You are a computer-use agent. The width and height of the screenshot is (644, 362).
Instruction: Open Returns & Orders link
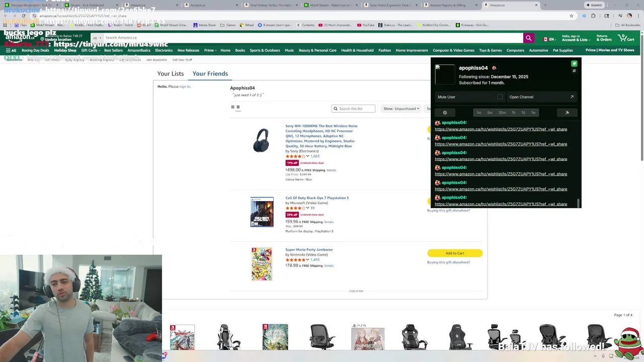click(x=604, y=38)
